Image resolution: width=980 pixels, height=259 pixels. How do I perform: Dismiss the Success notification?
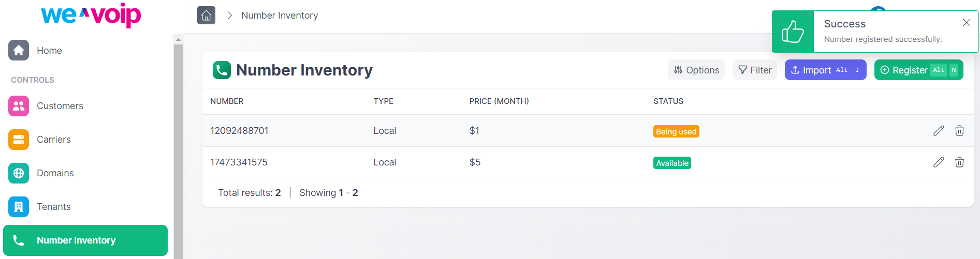tap(967, 22)
